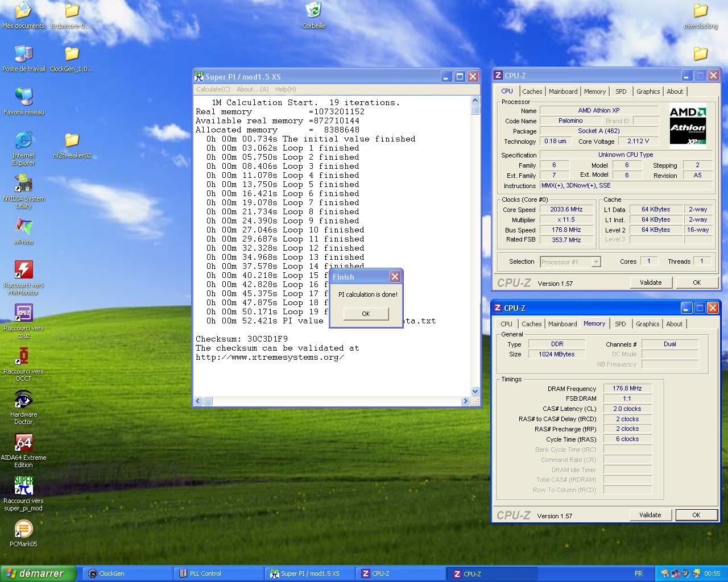Click the Memory Size value 1024 MBytes
This screenshot has height=582, width=728.
pyautogui.click(x=557, y=354)
